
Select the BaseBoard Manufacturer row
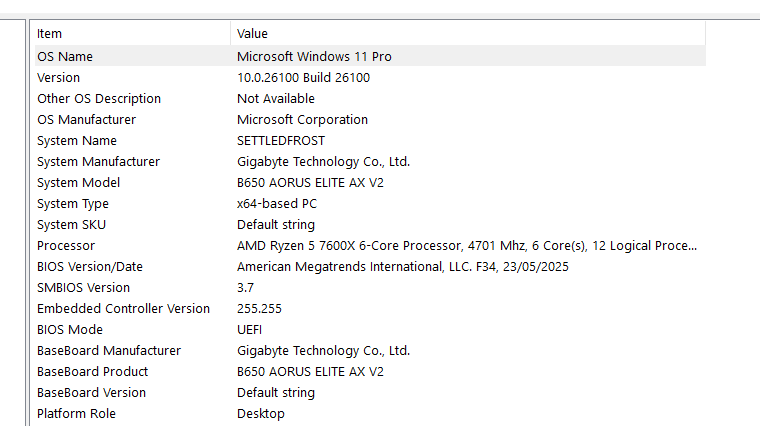point(109,351)
